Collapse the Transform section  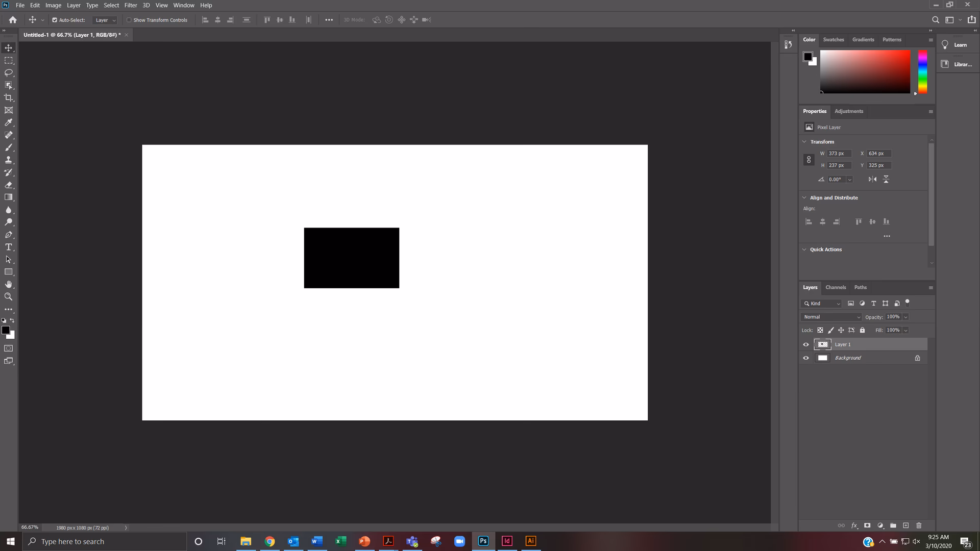pos(805,141)
